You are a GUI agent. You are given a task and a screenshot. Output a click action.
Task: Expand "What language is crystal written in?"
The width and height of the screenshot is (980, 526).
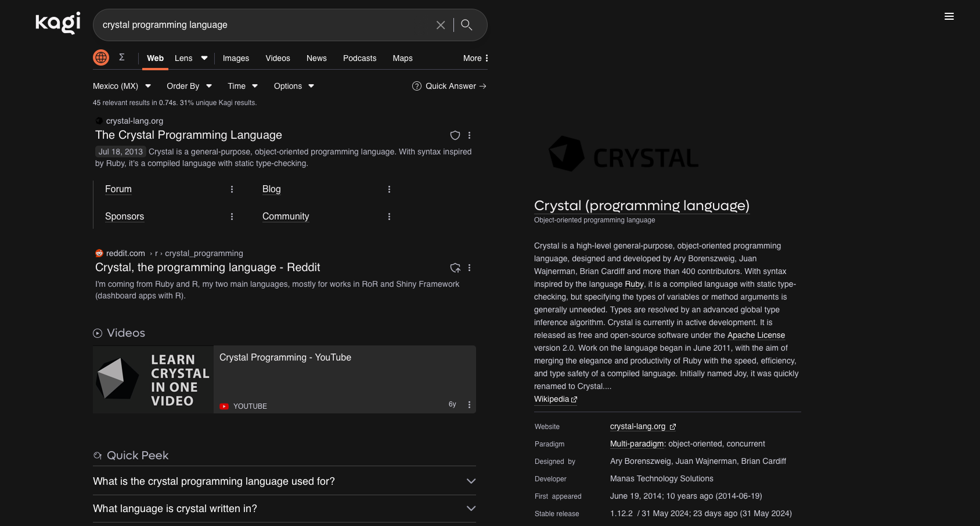[x=284, y=509]
